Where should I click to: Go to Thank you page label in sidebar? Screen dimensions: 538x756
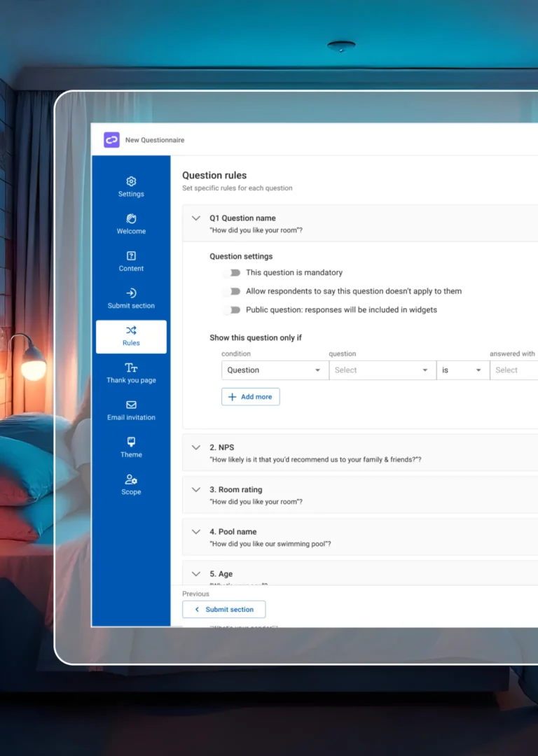131,380
